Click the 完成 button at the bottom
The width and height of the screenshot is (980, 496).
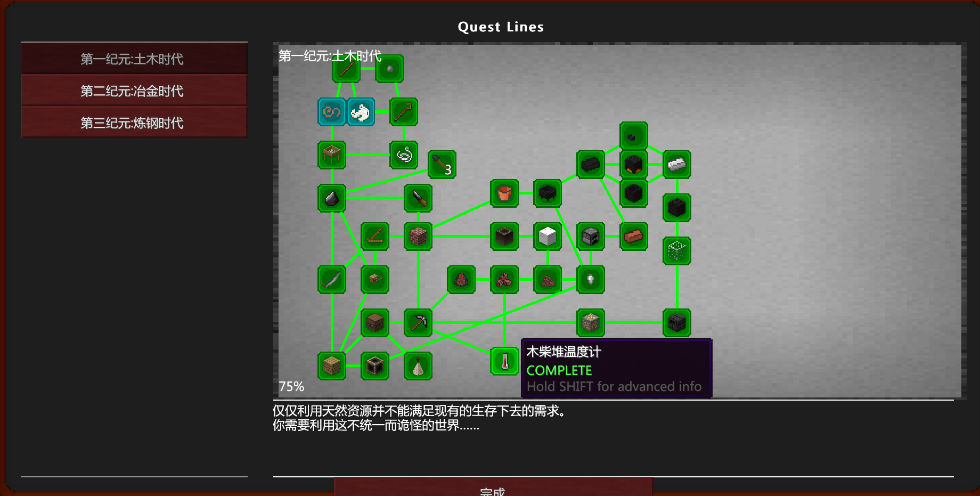(493, 487)
